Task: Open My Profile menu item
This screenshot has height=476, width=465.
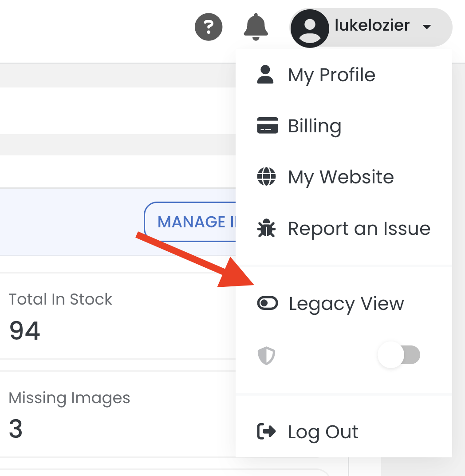Action: [x=344, y=75]
